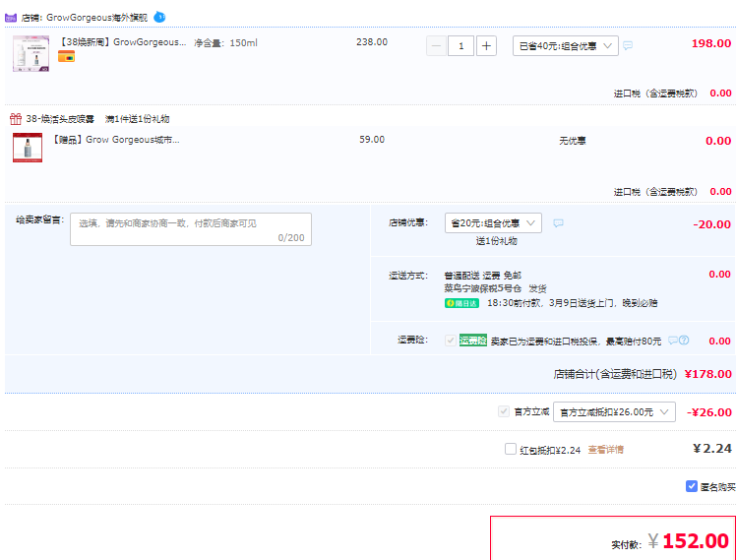Decrease quantity with the minus button

tap(436, 46)
